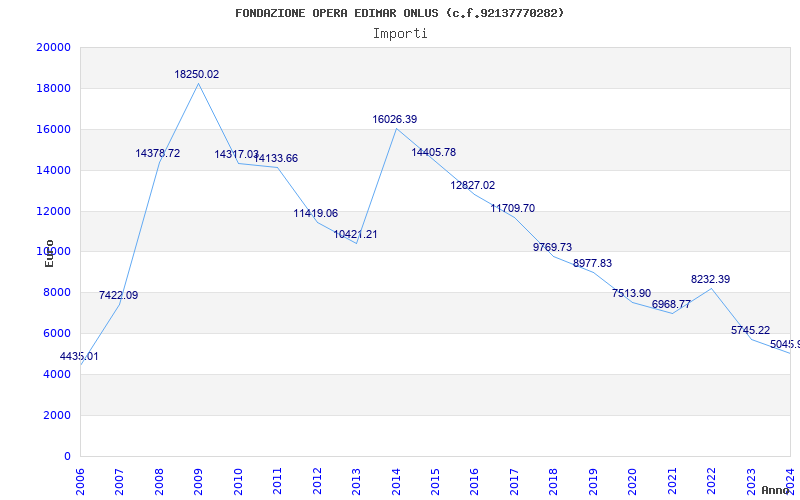Click the 11419.06 value label
The height and width of the screenshot is (500, 800).
coord(316,213)
